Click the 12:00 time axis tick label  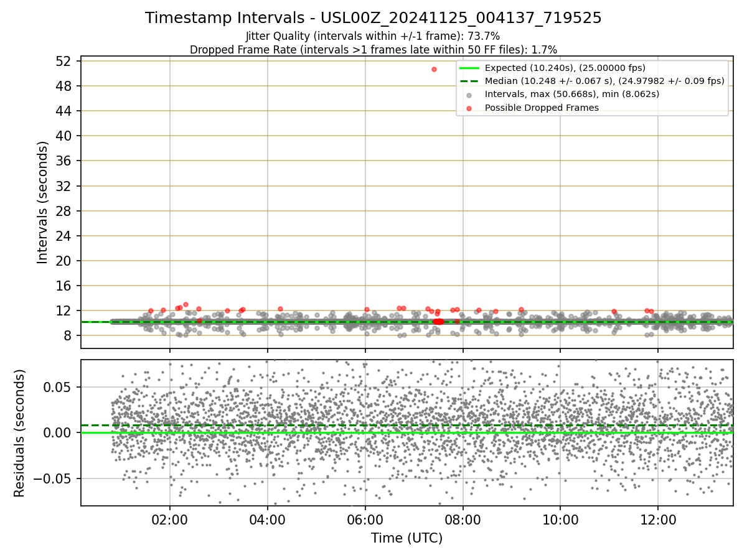pos(659,520)
